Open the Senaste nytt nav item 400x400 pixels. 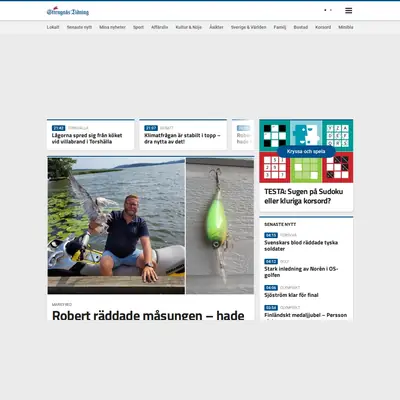click(x=79, y=27)
